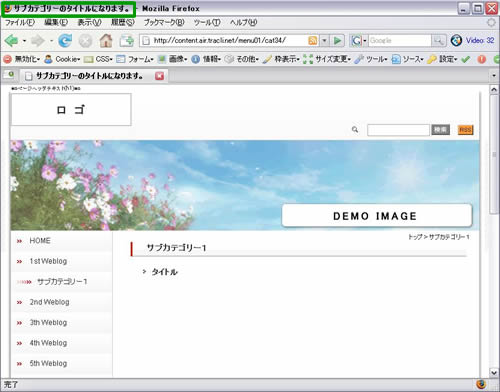
Task: Open the ツール wrench toolbar menu
Action: 371,59
